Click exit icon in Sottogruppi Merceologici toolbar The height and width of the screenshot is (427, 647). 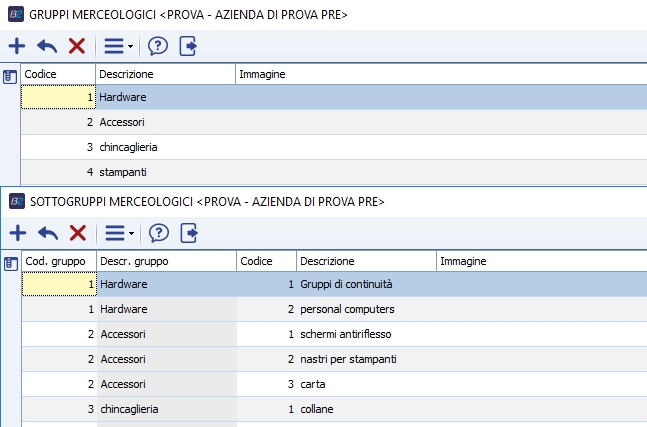pyautogui.click(x=188, y=232)
